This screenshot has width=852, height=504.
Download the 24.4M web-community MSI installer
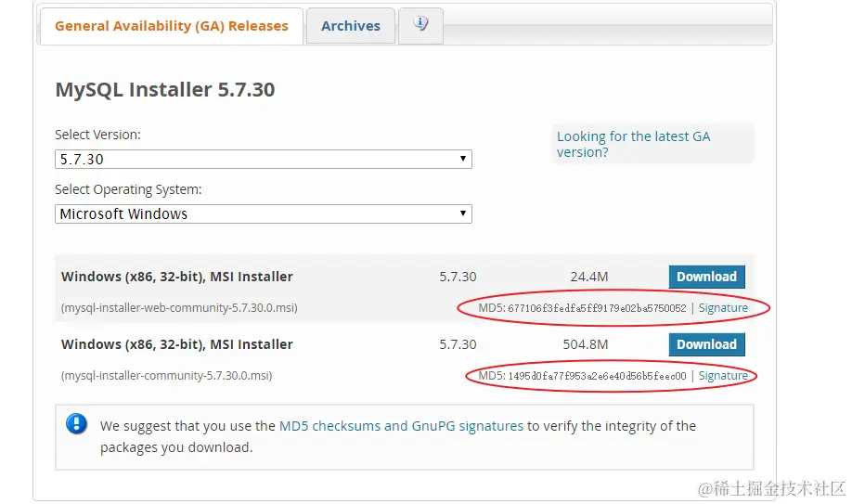coord(706,277)
